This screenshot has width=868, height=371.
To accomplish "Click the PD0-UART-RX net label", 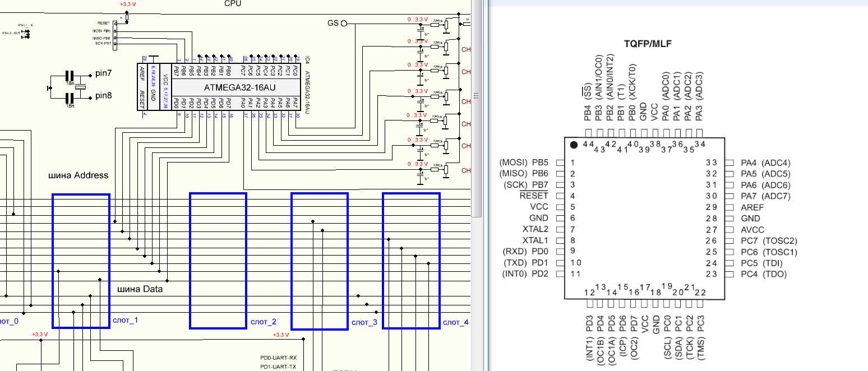I will (x=278, y=358).
